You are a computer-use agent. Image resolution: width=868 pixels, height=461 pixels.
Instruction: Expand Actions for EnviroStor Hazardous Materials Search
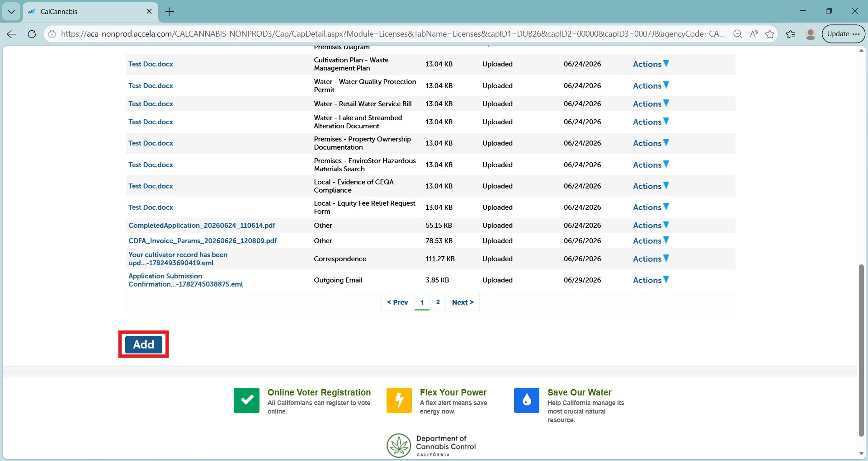651,165
